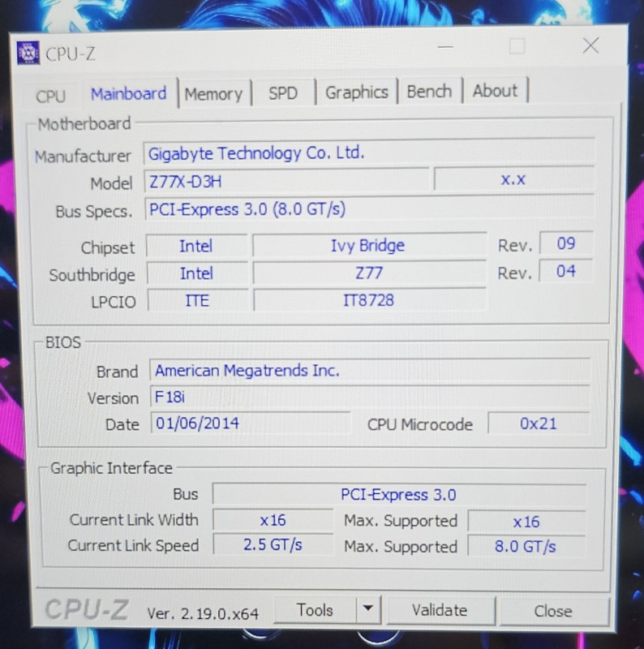This screenshot has height=649, width=644.
Task: Click the model revision field x.x
Action: pyautogui.click(x=513, y=179)
